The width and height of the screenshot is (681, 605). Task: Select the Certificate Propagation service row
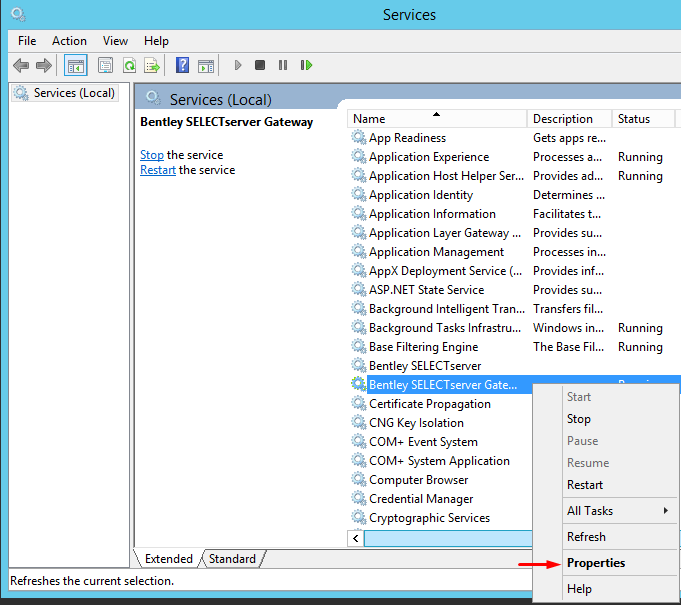[x=441, y=404]
